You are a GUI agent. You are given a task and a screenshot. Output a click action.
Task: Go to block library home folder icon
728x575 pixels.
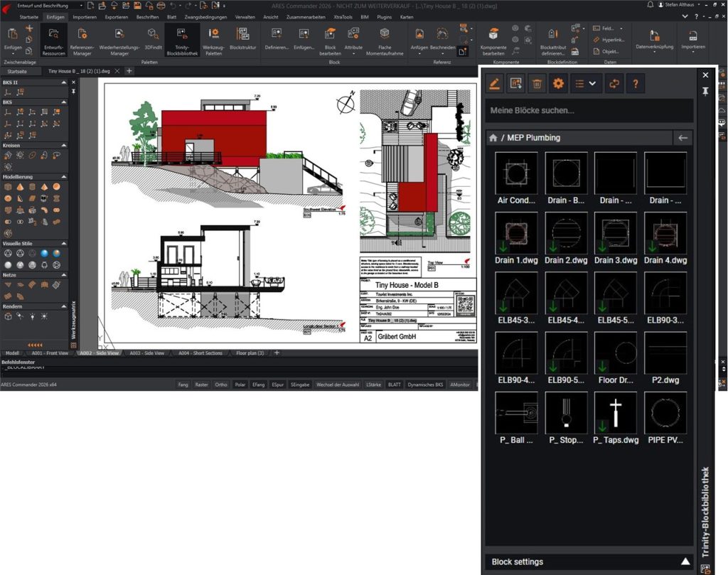(493, 138)
